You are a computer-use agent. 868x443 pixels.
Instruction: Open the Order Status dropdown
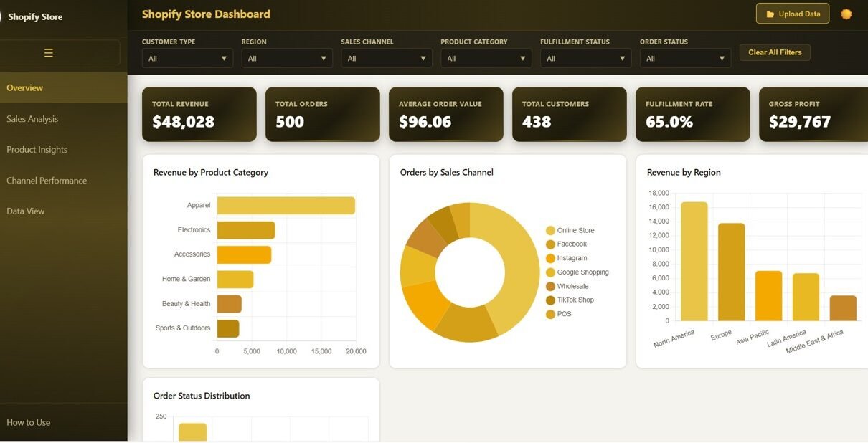point(685,59)
